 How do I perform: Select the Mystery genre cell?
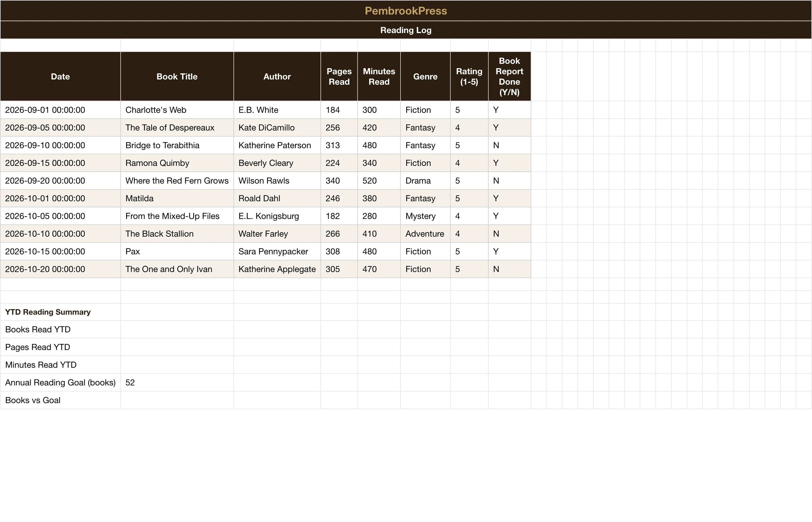coord(425,216)
